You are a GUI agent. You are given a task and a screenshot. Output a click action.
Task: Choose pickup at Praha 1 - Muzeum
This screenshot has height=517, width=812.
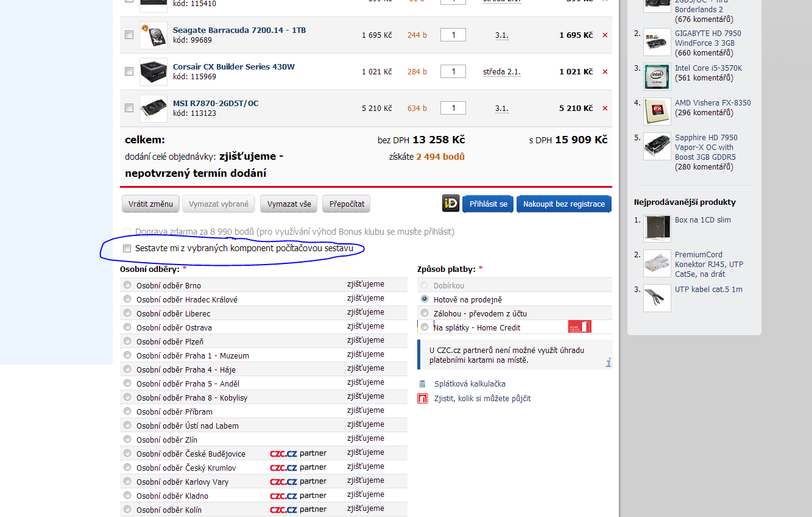[127, 355]
